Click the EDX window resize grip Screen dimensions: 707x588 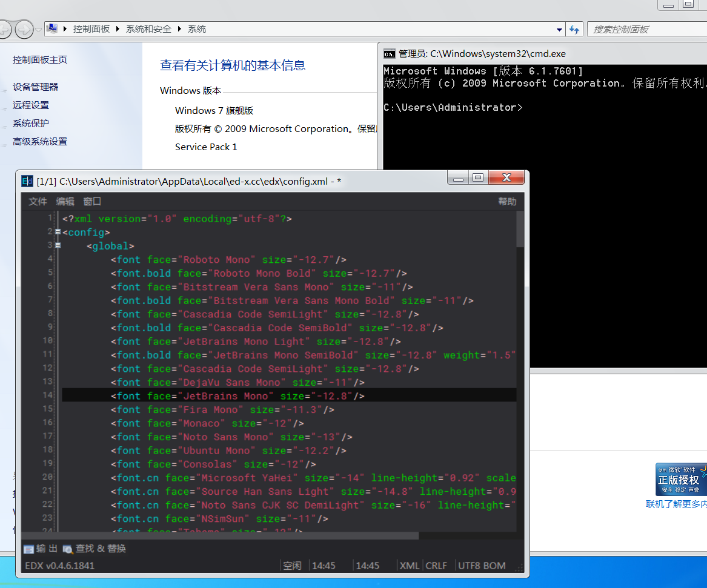[520, 569]
